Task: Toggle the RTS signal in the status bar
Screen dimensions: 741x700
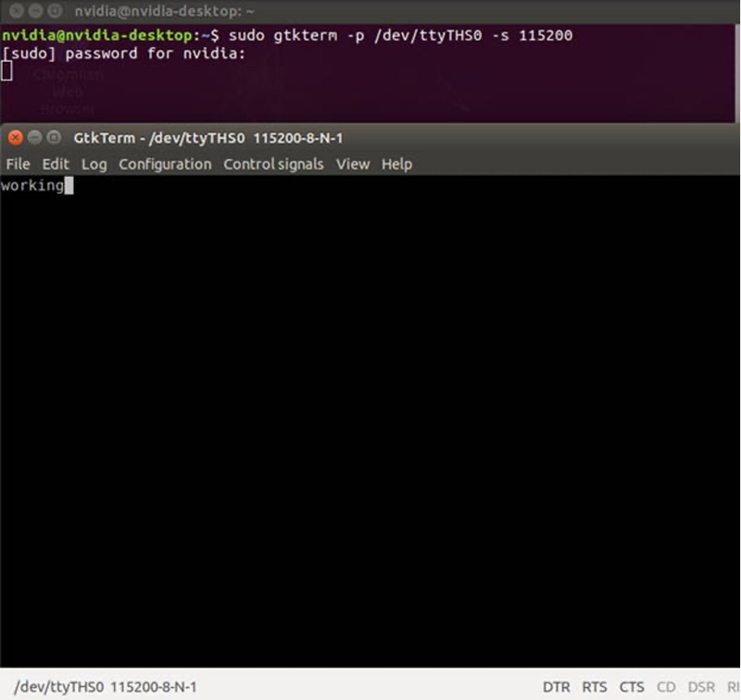Action: click(594, 687)
